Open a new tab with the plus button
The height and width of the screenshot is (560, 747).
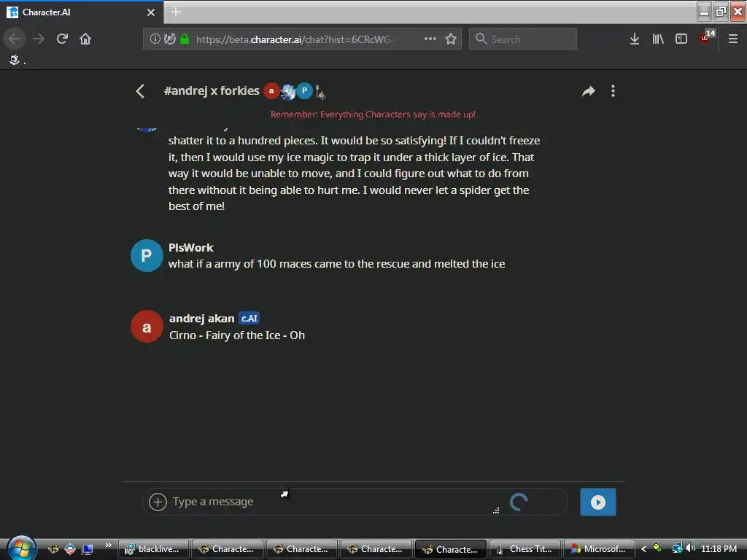[x=176, y=12]
